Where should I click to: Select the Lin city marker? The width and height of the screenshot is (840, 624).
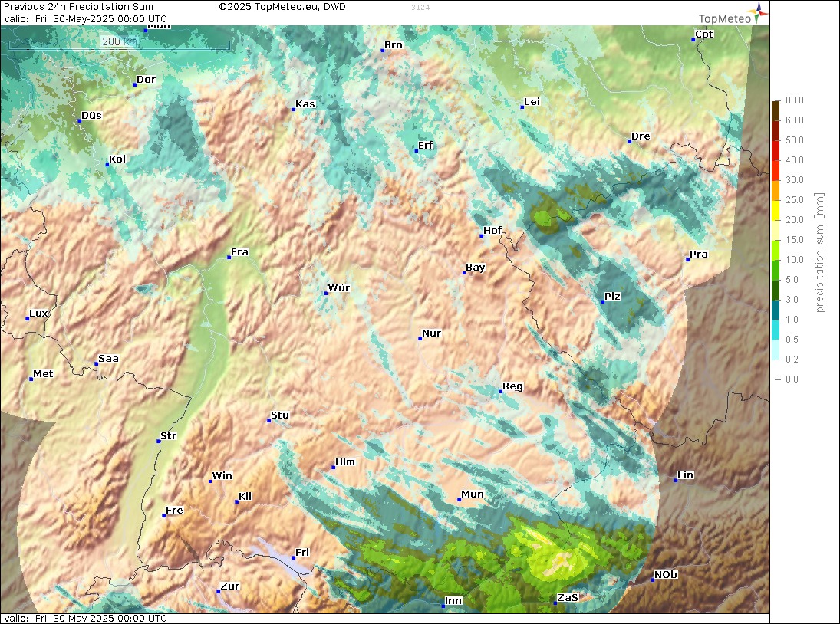click(x=675, y=480)
